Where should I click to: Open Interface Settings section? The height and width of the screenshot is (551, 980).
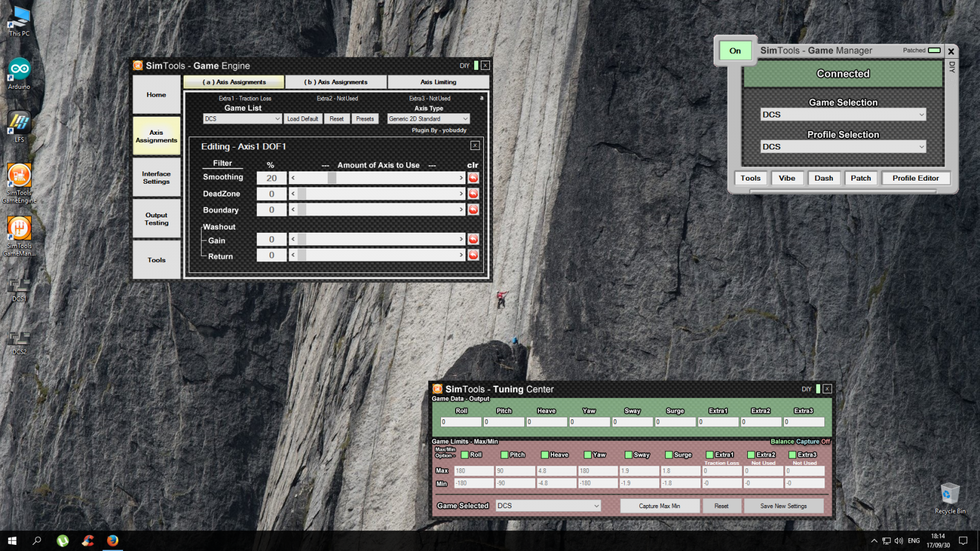[x=156, y=178]
